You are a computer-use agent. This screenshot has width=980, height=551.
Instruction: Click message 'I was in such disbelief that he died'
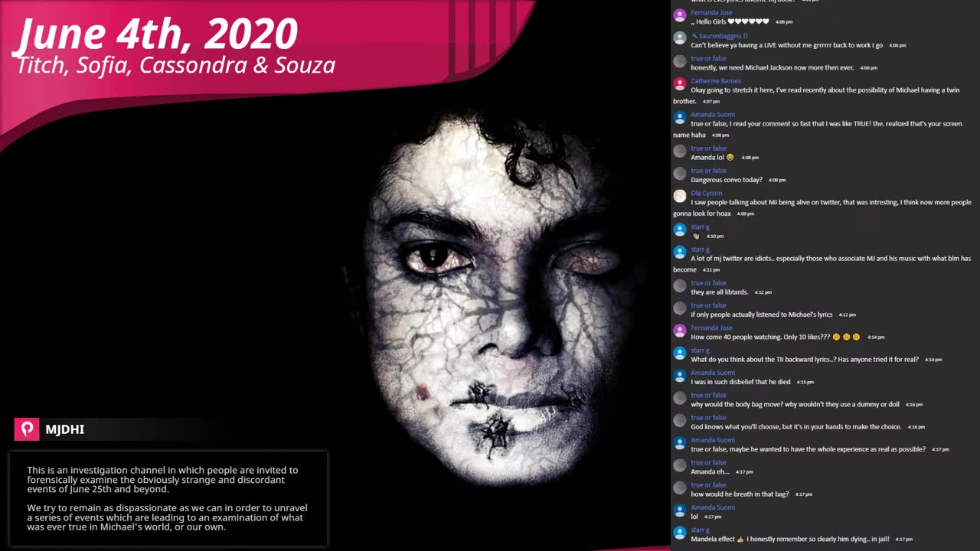740,382
